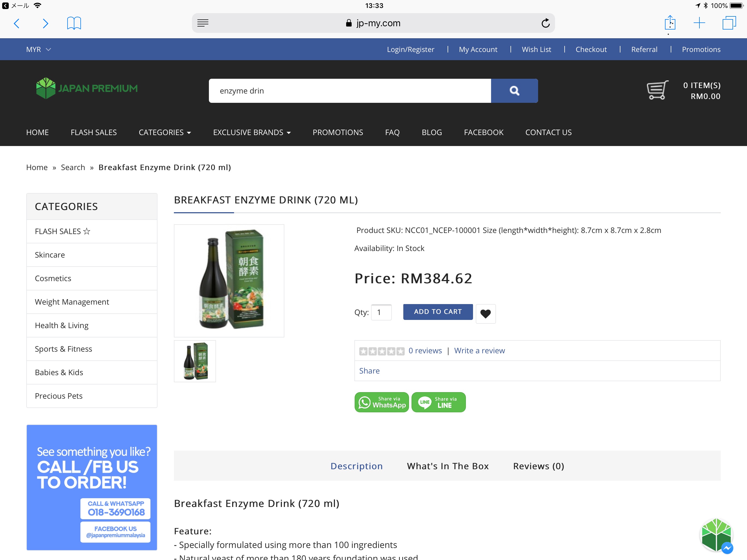The image size is (747, 560).
Task: Go back with Safari back arrow
Action: (17, 23)
